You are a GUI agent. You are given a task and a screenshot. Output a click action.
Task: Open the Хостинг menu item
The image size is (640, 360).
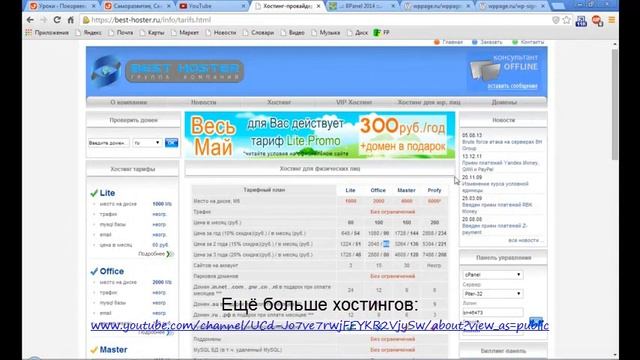[x=279, y=102]
